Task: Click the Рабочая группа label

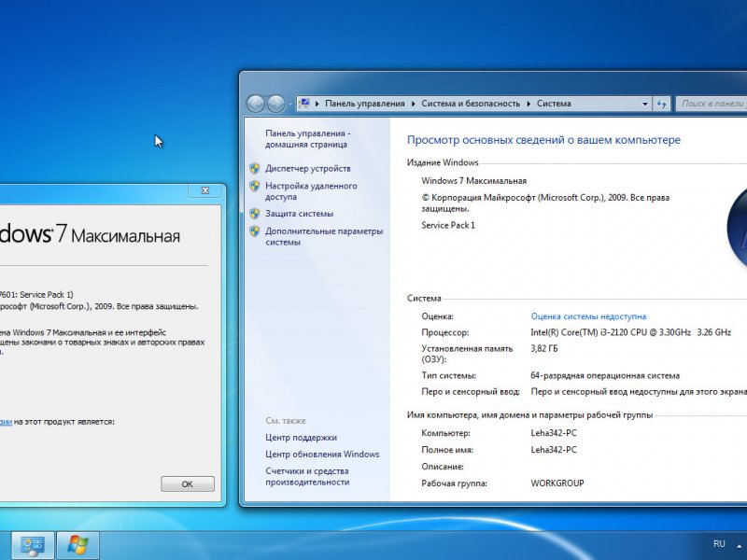Action: (x=454, y=483)
